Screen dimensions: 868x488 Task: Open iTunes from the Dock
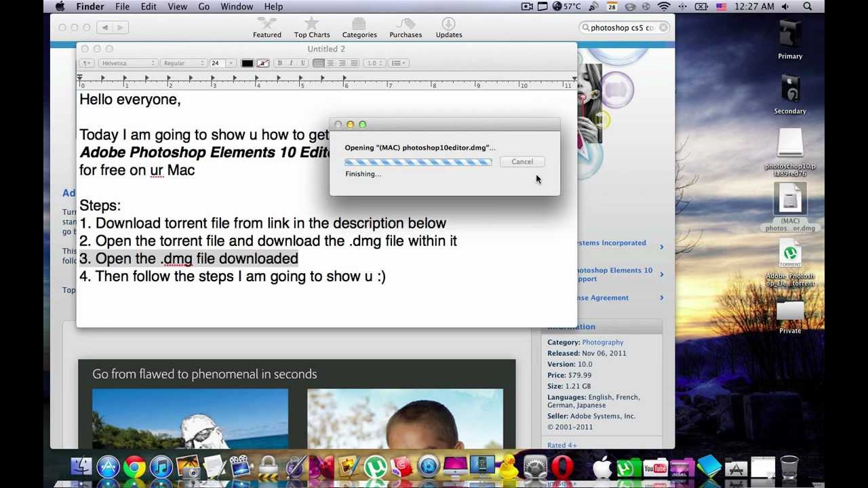click(161, 467)
